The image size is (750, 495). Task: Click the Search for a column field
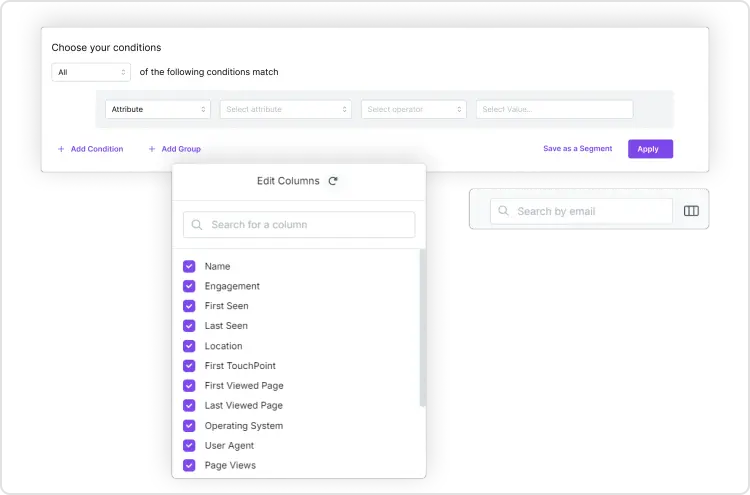[x=299, y=224]
